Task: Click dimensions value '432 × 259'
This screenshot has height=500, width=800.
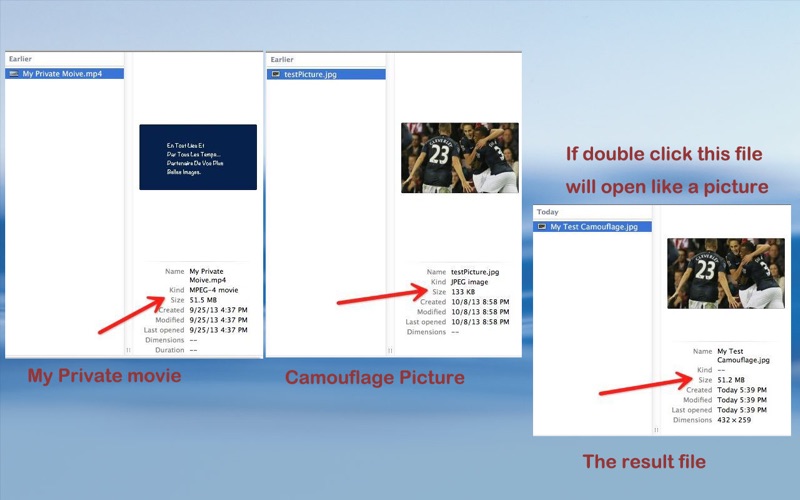Action: coord(734,420)
